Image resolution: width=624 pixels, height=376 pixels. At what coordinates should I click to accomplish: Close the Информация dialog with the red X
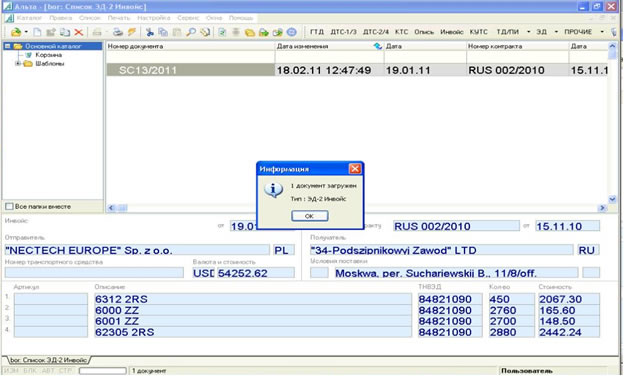click(x=355, y=169)
